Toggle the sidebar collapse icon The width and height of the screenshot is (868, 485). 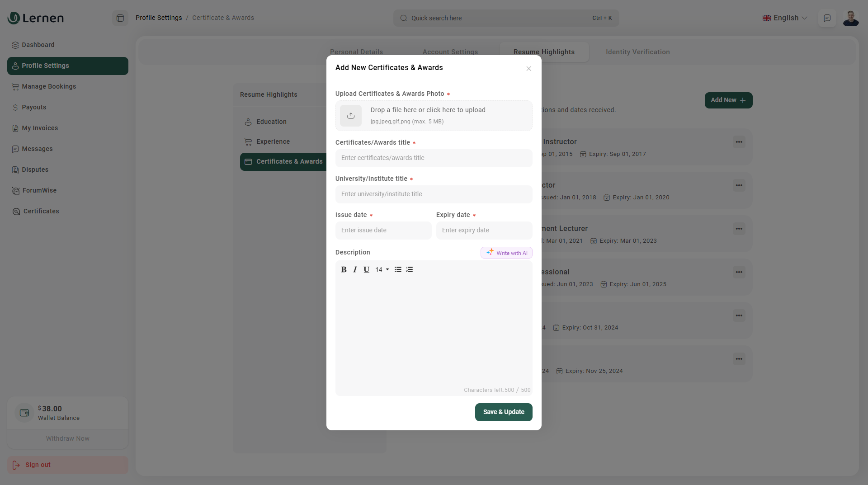(x=120, y=18)
